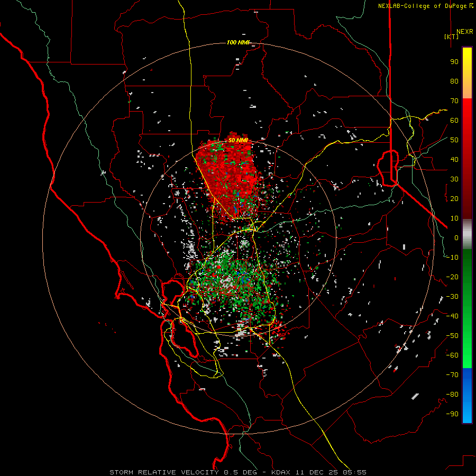Select the -80 scale label

452,395
